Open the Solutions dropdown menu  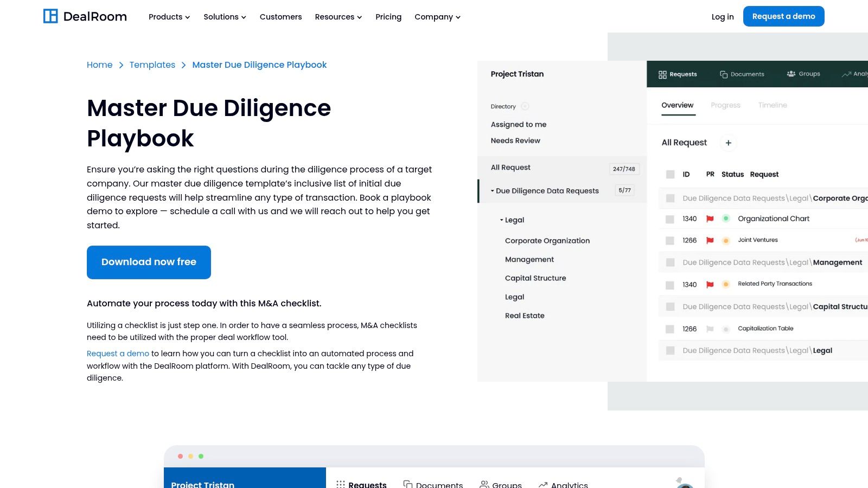pyautogui.click(x=225, y=17)
